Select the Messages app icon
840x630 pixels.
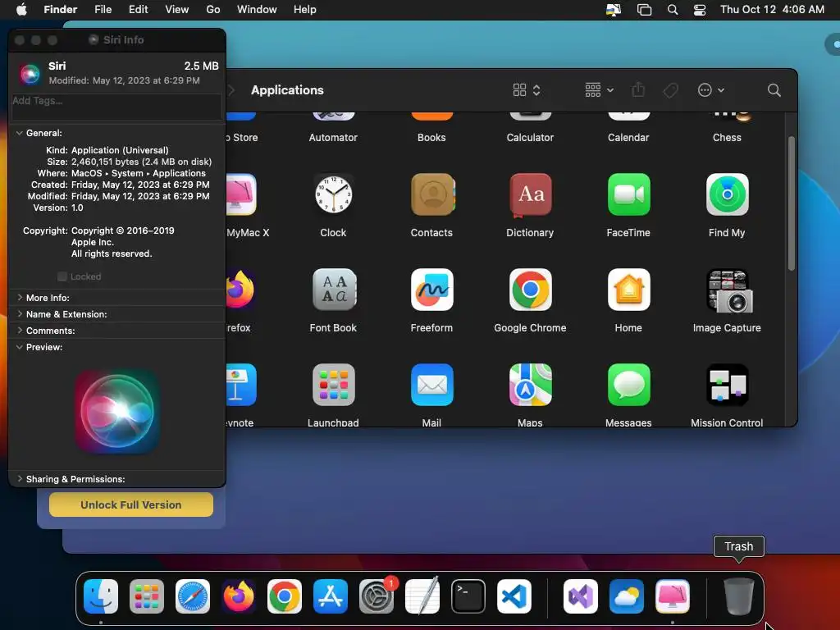pyautogui.click(x=629, y=386)
